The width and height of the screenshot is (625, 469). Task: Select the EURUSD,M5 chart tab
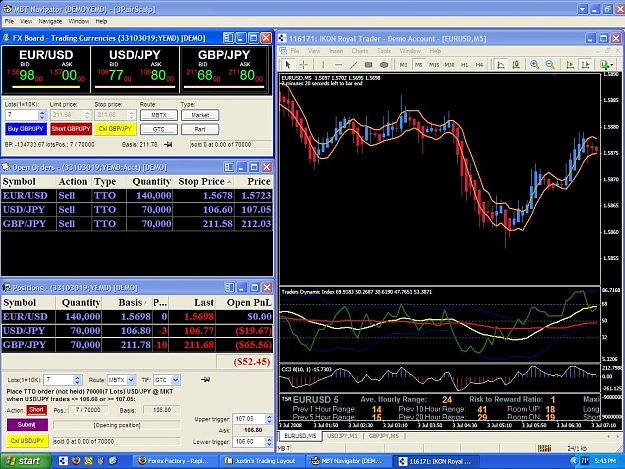[x=300, y=436]
